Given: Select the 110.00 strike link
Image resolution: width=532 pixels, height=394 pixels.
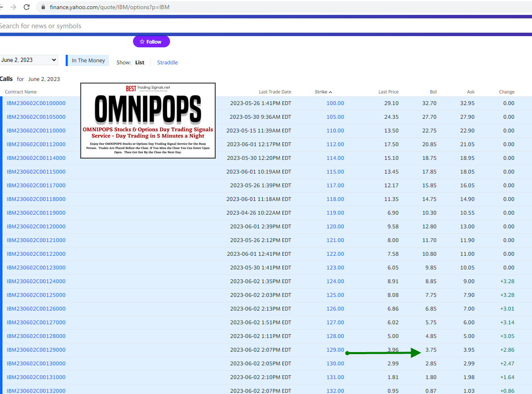Looking at the screenshot, I should (335, 131).
